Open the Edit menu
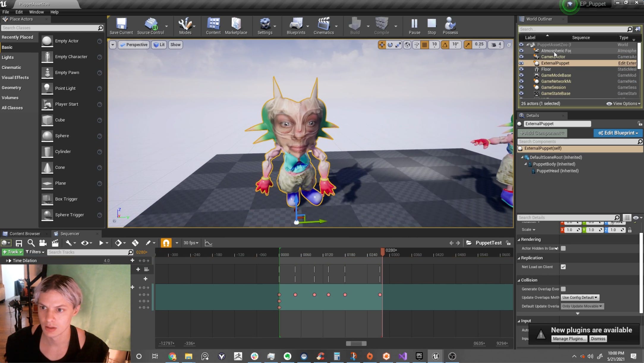 point(19,12)
